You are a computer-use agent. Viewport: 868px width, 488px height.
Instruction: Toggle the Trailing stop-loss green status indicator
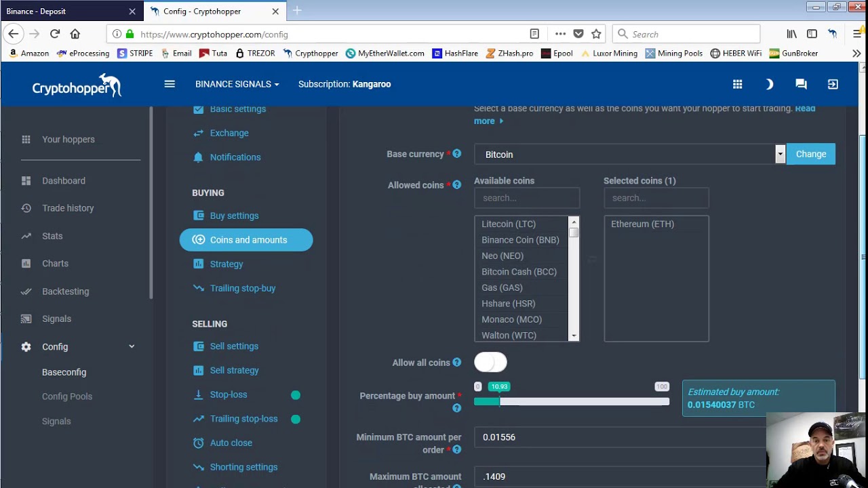tap(296, 419)
